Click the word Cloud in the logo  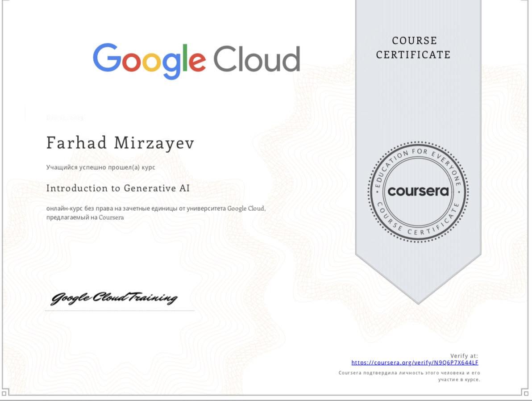(x=256, y=59)
